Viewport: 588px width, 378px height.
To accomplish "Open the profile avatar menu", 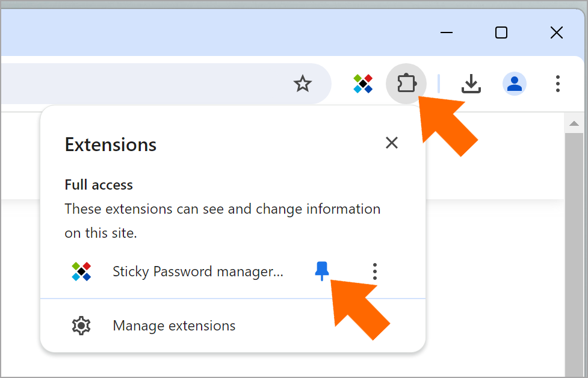I will tap(515, 84).
